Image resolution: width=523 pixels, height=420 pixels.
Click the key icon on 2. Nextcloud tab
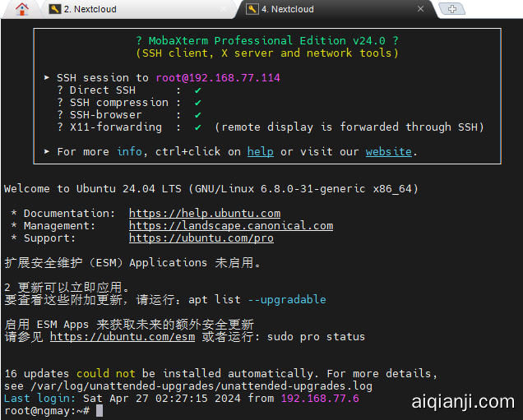(x=55, y=9)
